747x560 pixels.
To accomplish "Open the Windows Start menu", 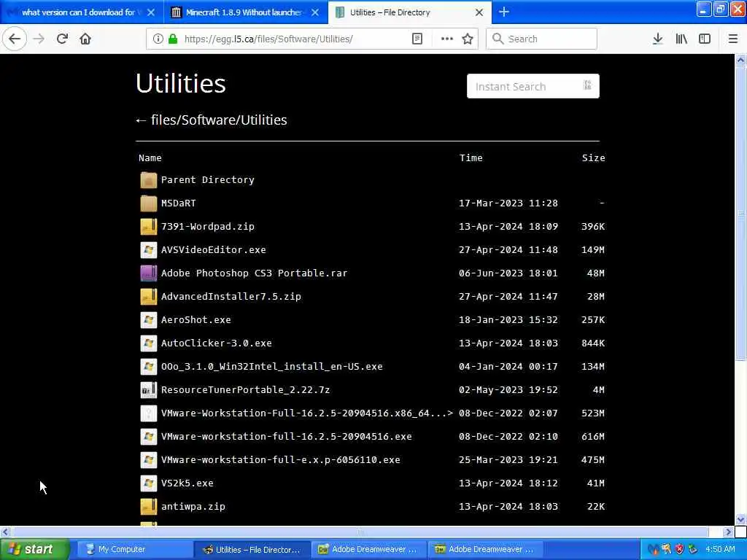I will click(x=35, y=549).
